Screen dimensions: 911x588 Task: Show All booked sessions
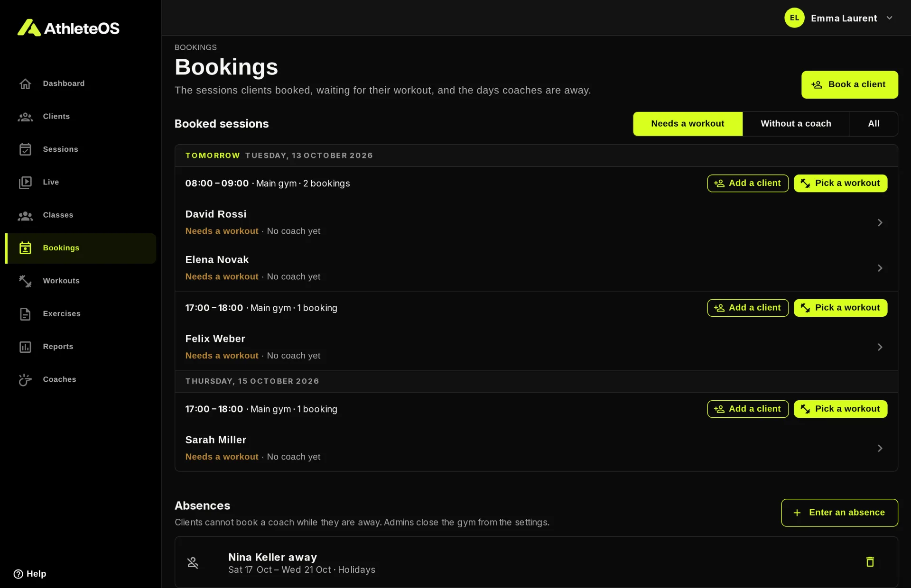[x=874, y=124]
